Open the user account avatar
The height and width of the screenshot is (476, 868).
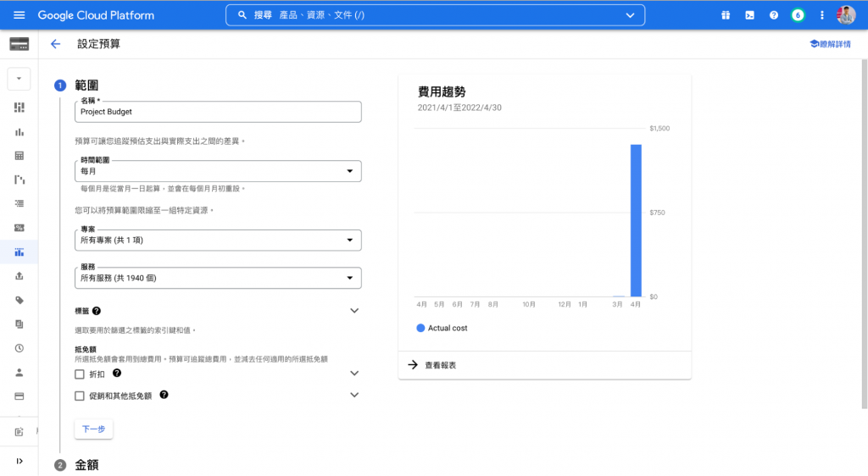pos(846,15)
